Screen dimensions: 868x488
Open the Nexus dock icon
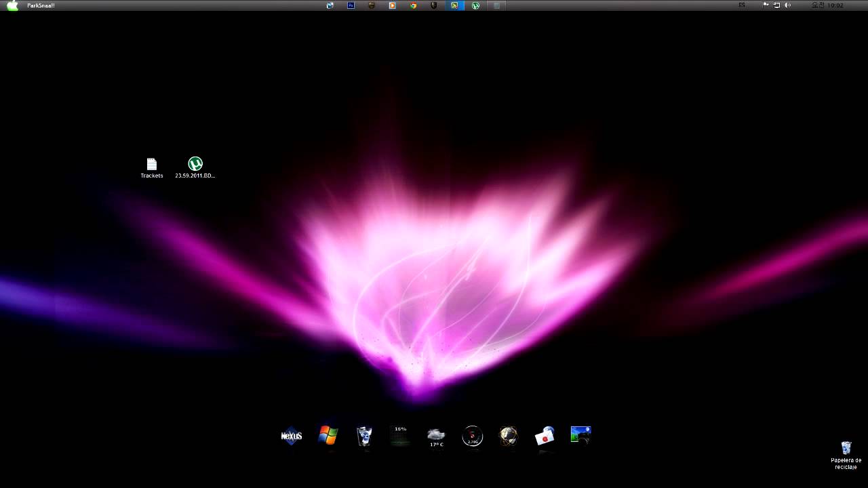pyautogui.click(x=292, y=436)
